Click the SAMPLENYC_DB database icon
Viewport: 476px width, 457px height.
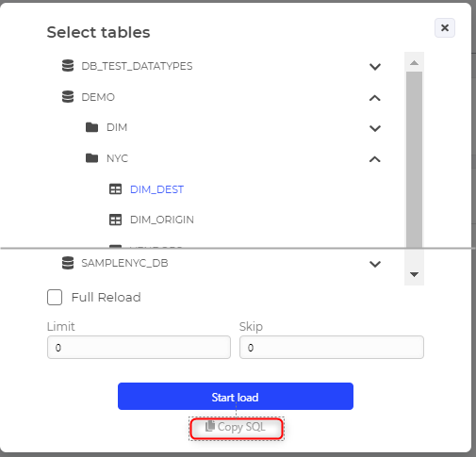68,263
